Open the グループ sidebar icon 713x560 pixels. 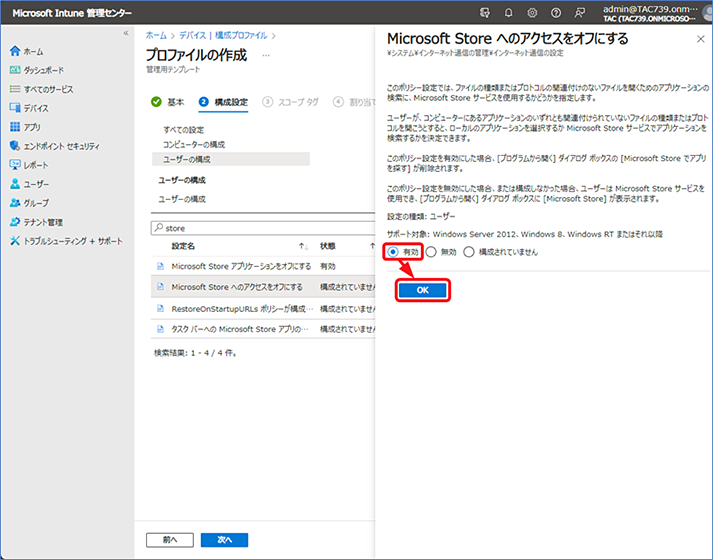point(15,203)
